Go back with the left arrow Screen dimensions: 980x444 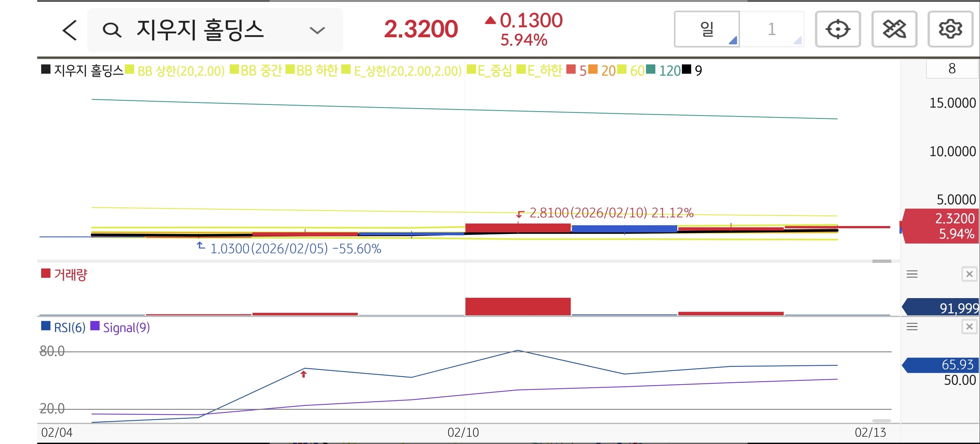click(70, 30)
